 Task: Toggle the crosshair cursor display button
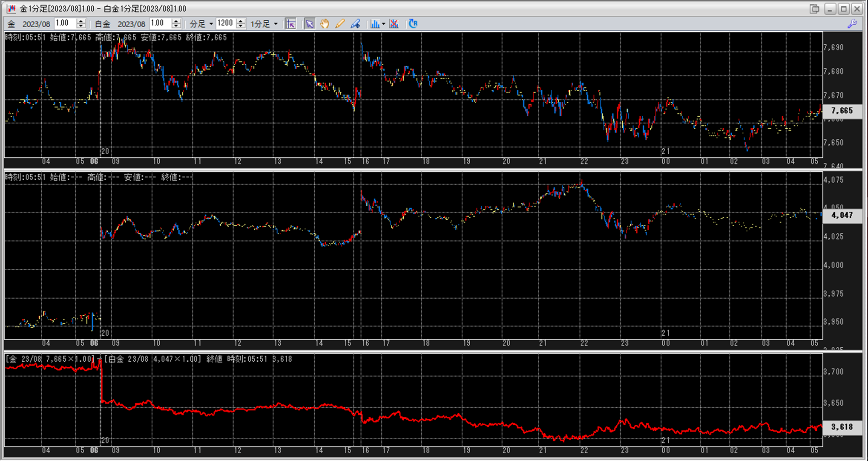(291, 24)
